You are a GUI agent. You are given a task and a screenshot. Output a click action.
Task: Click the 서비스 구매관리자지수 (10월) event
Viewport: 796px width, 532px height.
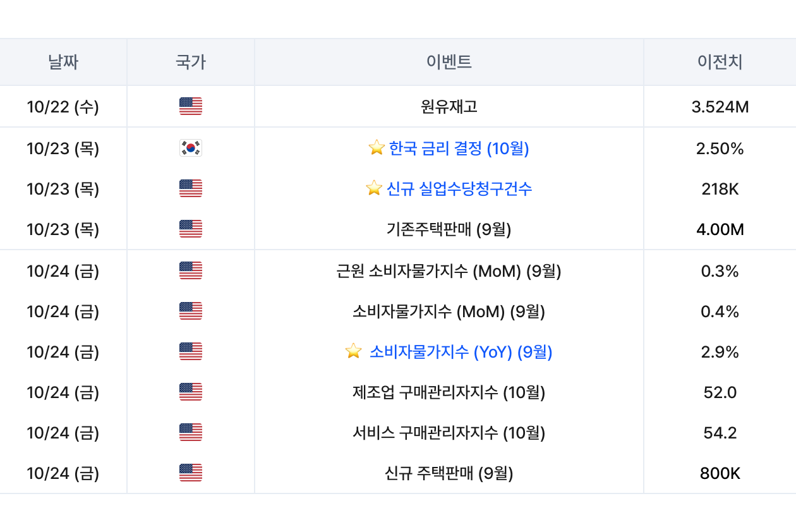(449, 433)
